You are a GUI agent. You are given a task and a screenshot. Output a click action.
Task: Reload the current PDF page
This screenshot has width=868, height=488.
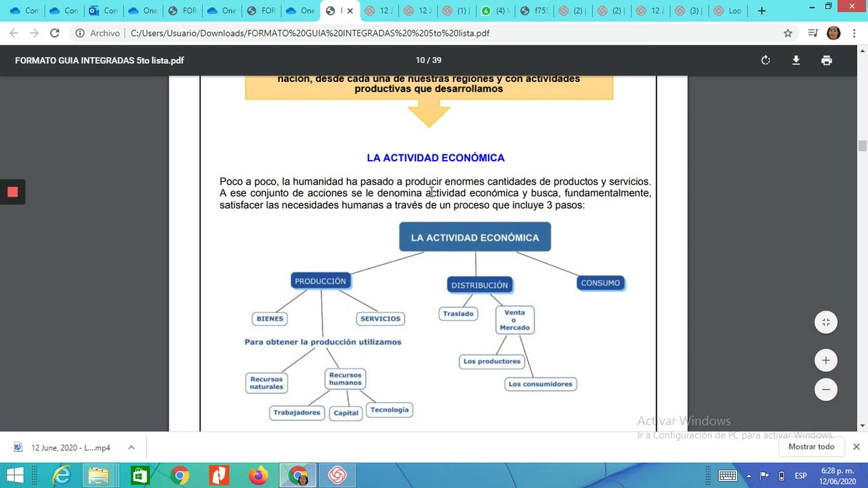point(55,33)
